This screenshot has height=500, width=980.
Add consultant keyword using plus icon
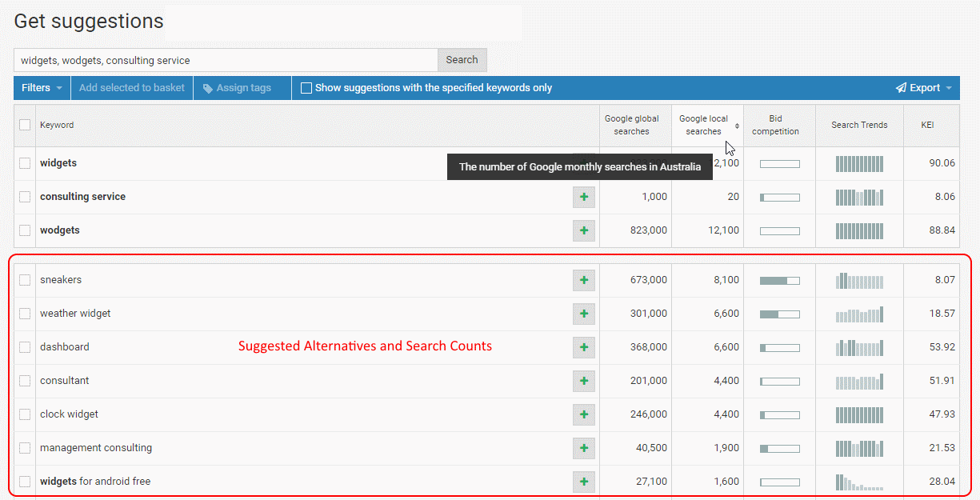pos(583,381)
